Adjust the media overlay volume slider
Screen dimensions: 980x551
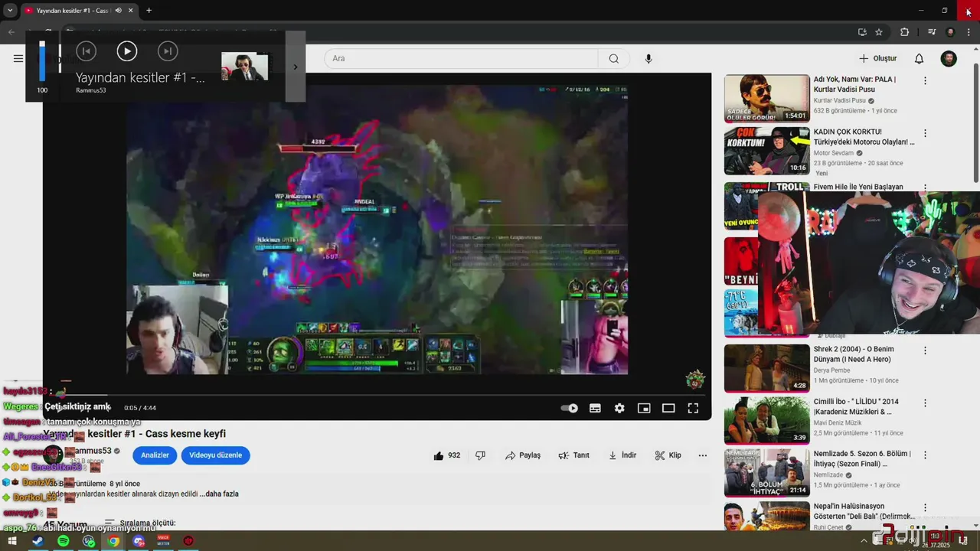pyautogui.click(x=42, y=61)
